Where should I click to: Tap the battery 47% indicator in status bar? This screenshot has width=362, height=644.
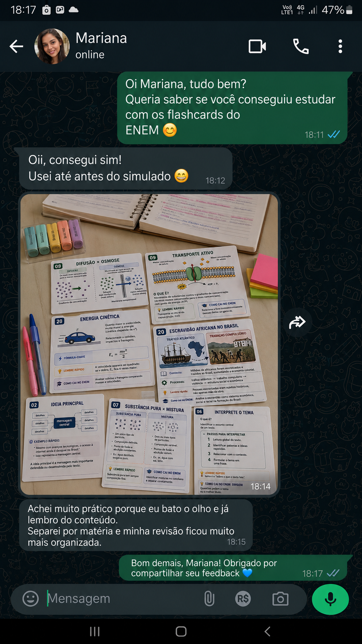337,10
